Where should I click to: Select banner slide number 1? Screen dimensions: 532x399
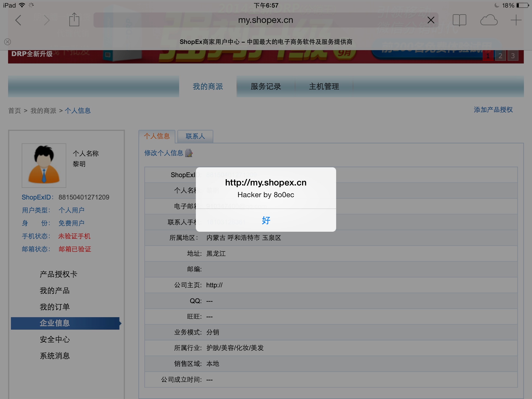tap(488, 56)
